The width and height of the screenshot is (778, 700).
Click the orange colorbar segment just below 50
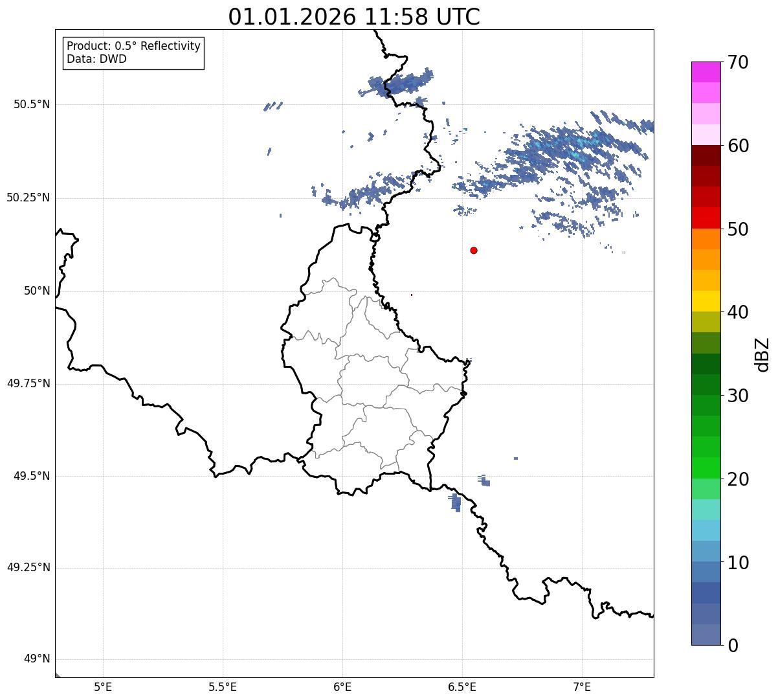click(x=706, y=239)
